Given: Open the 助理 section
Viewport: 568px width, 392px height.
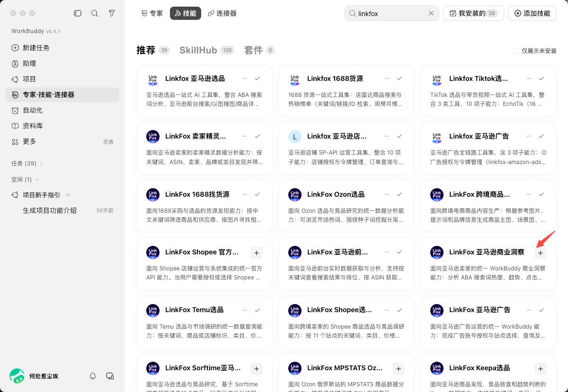Looking at the screenshot, I should click(62, 63).
